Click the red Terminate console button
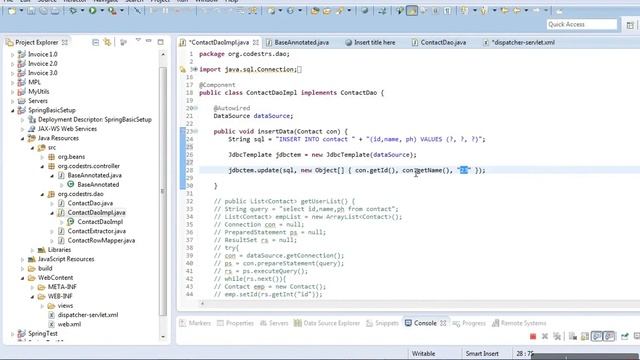The image size is (640, 360). (533, 336)
